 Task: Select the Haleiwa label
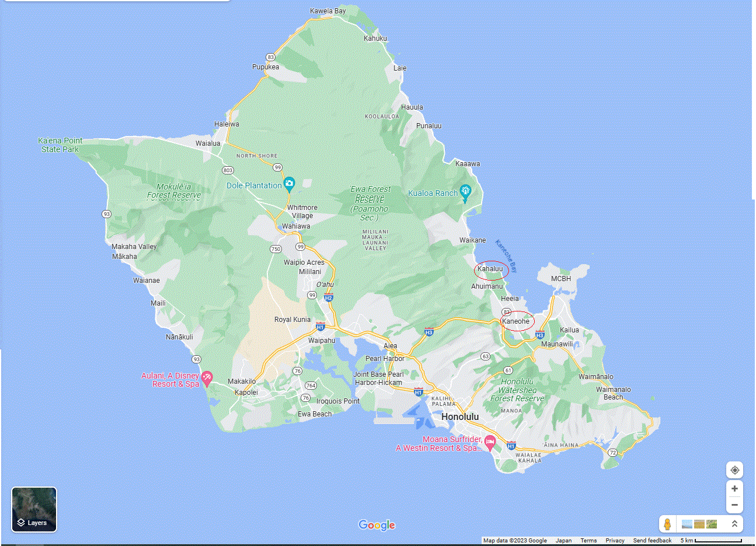point(227,124)
